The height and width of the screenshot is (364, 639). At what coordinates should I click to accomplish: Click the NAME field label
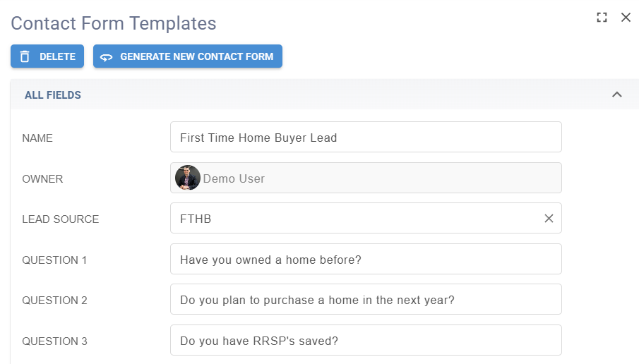click(37, 138)
